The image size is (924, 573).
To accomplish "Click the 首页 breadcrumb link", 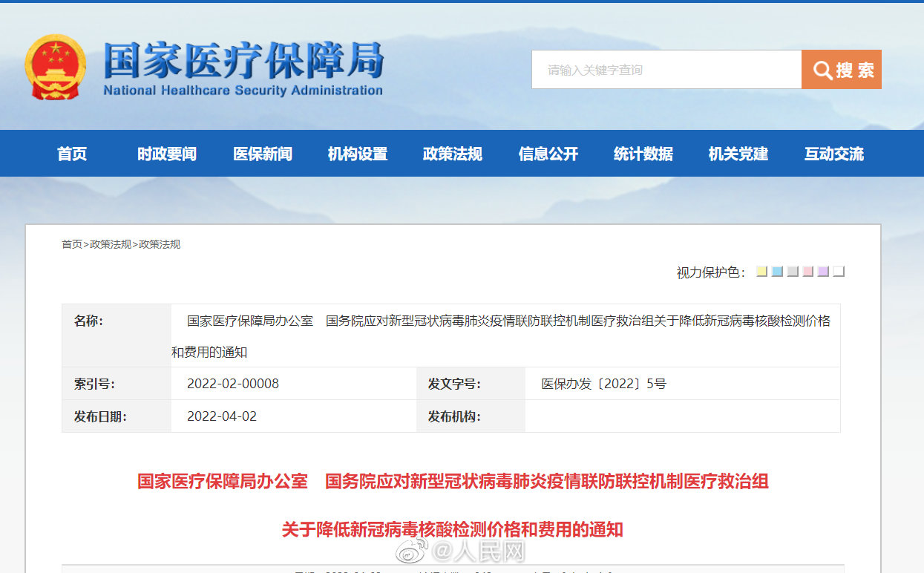I will tap(71, 243).
